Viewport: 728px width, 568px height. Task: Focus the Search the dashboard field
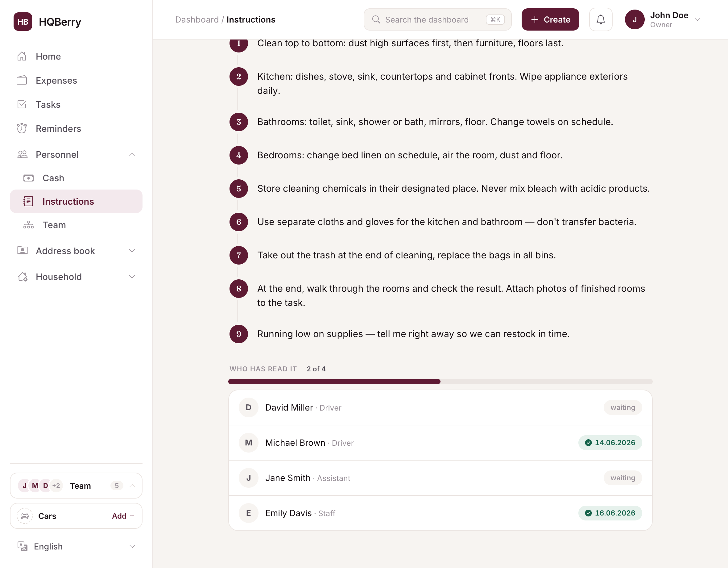(437, 20)
